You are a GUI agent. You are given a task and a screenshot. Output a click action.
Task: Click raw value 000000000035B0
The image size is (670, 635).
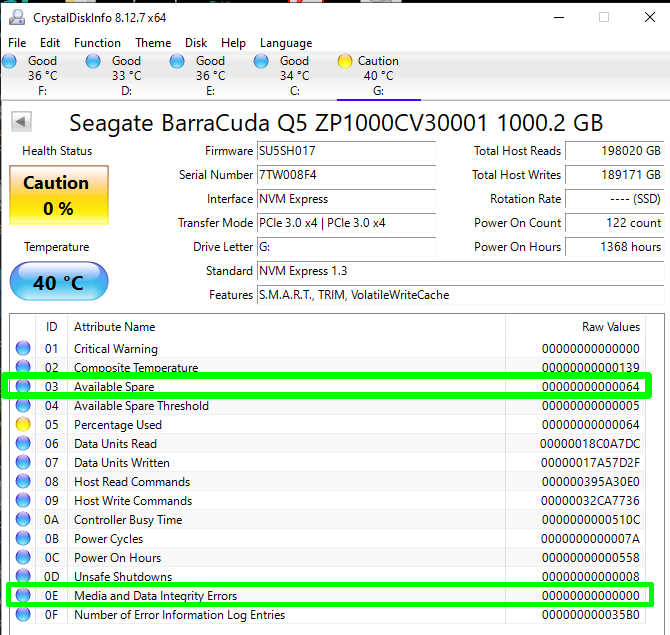[591, 614]
